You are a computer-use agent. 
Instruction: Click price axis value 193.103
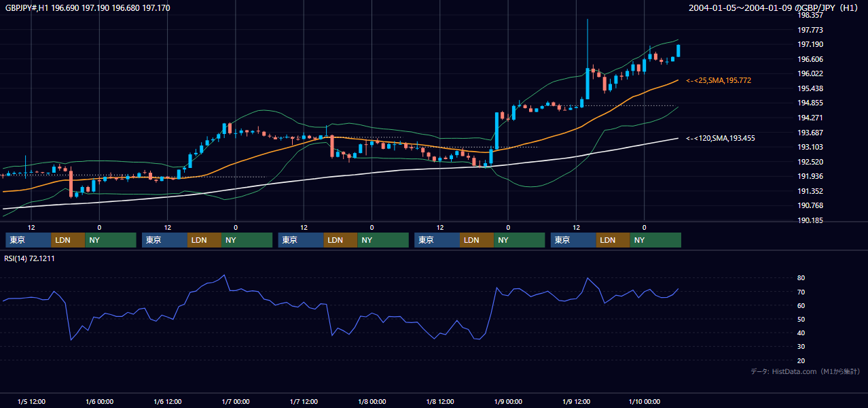tap(810, 147)
